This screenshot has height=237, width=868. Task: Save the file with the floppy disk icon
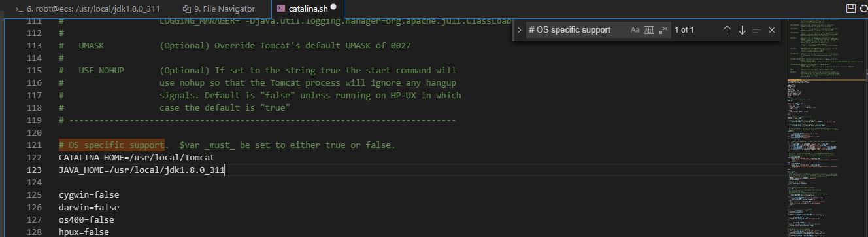pos(850,9)
